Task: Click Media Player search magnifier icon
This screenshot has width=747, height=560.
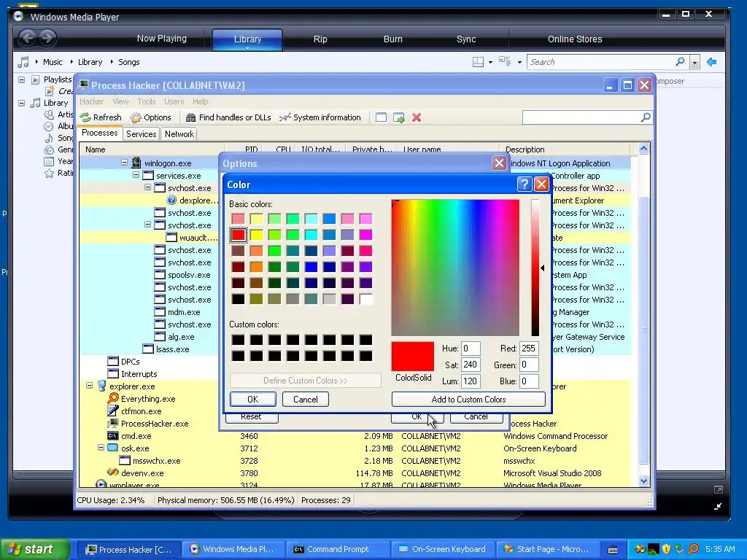Action: [x=680, y=61]
